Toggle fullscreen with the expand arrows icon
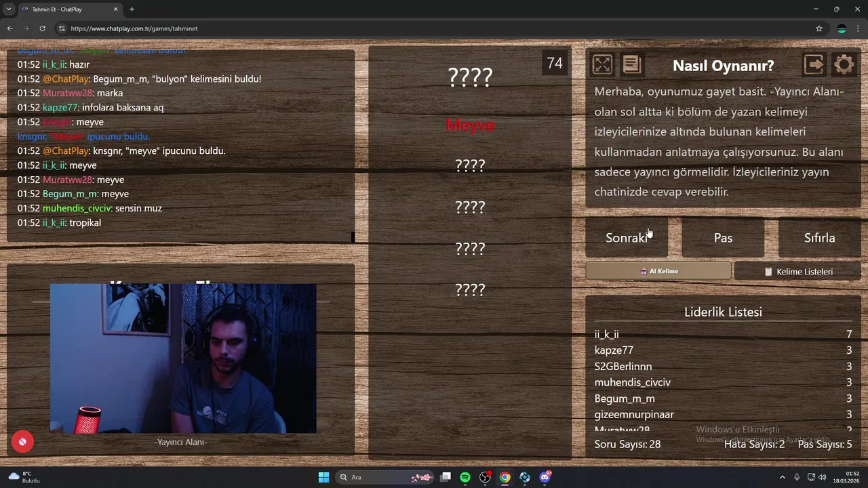 point(602,64)
